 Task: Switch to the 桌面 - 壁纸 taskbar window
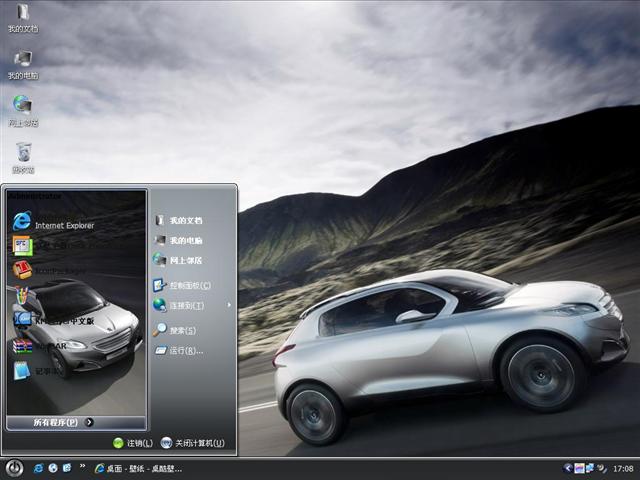click(138, 469)
